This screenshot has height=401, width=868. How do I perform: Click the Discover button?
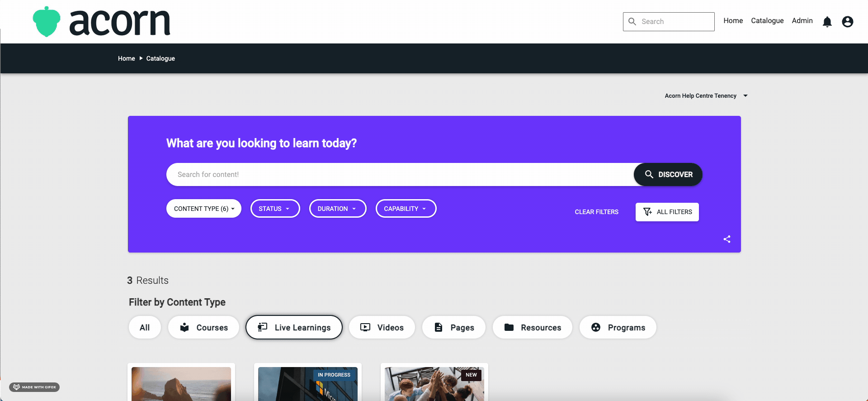point(668,174)
